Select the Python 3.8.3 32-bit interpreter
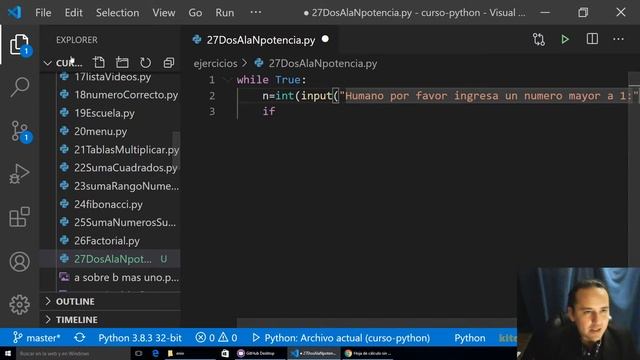This screenshot has height=360, width=640. [x=140, y=338]
